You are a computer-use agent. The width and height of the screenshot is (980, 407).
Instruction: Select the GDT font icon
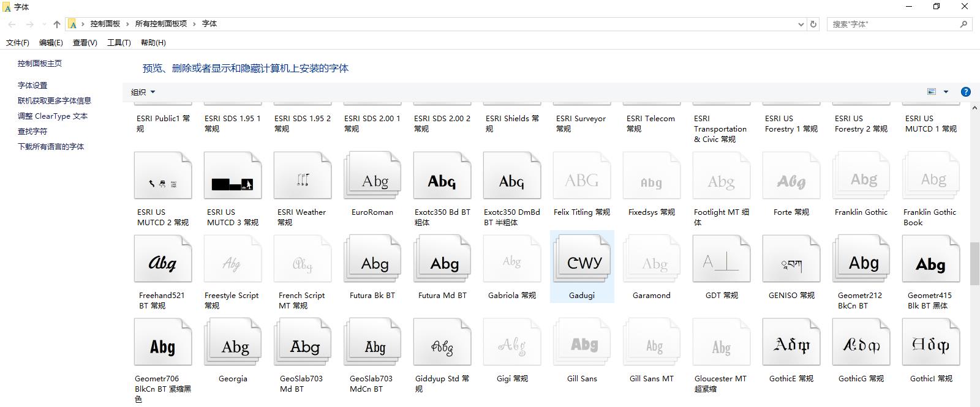click(722, 260)
